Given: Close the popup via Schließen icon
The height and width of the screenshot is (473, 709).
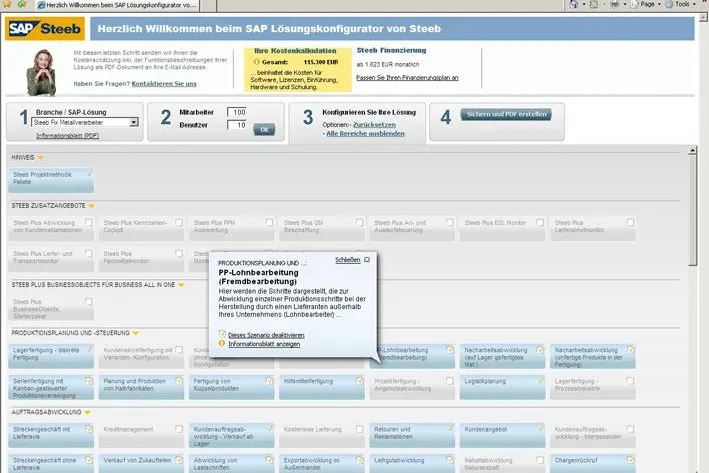Looking at the screenshot, I should point(367,260).
